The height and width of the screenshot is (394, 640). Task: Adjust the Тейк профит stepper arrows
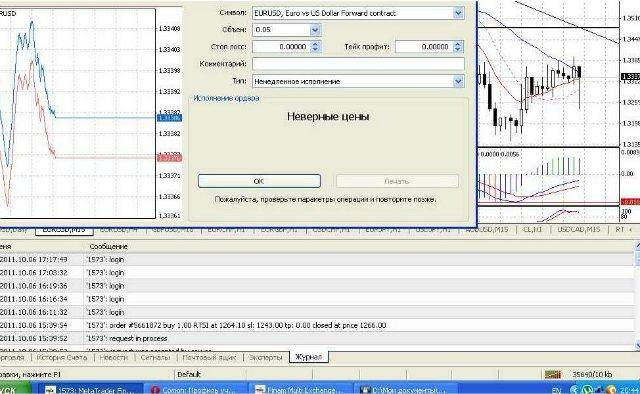pyautogui.click(x=458, y=47)
